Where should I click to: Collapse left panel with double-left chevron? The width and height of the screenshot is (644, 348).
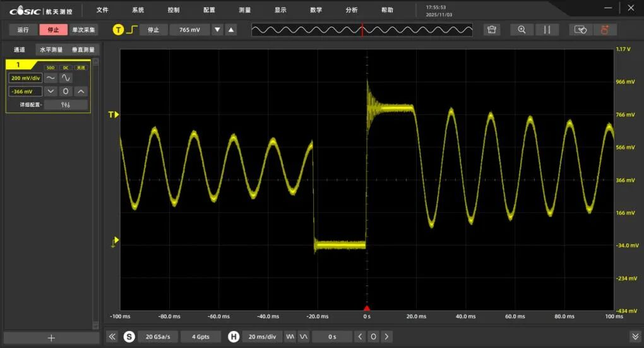click(112, 337)
